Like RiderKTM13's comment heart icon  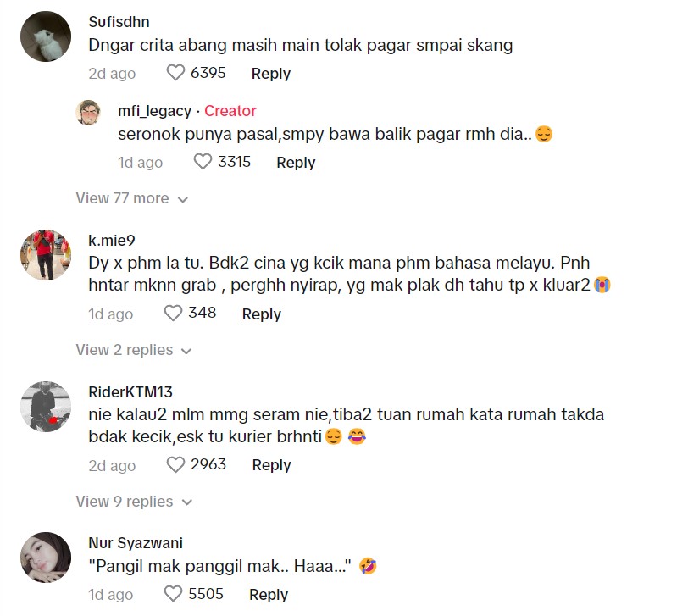point(175,464)
